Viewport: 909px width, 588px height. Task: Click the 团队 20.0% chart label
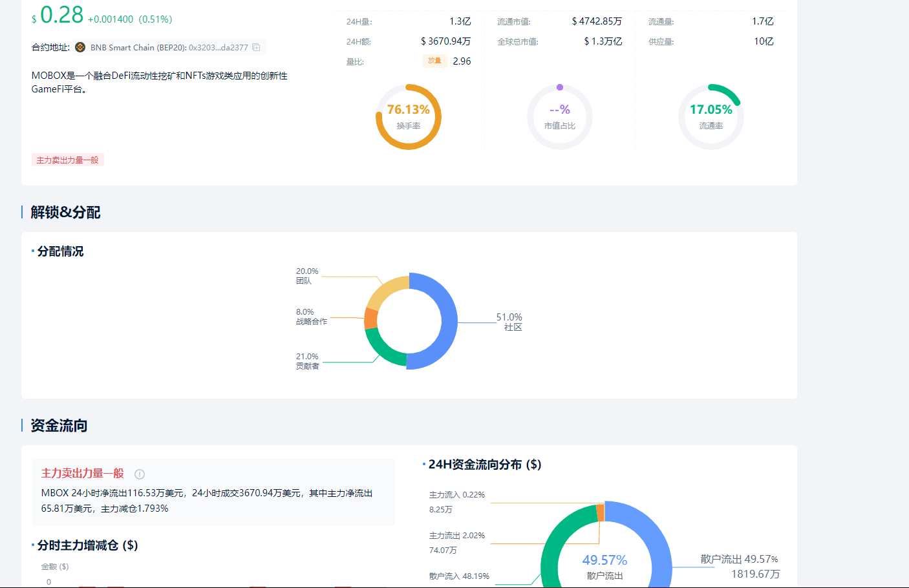pos(307,276)
